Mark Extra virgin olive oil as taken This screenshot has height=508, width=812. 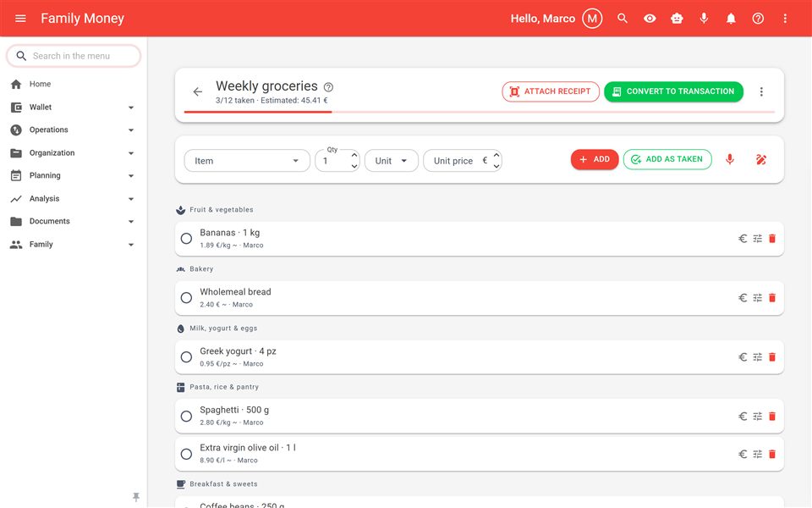(186, 454)
